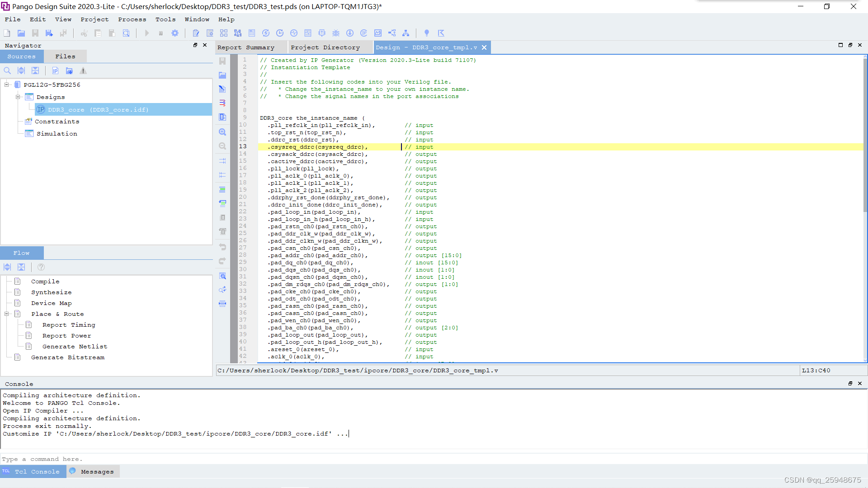Click the Add IP icon in Navigator

click(55, 71)
